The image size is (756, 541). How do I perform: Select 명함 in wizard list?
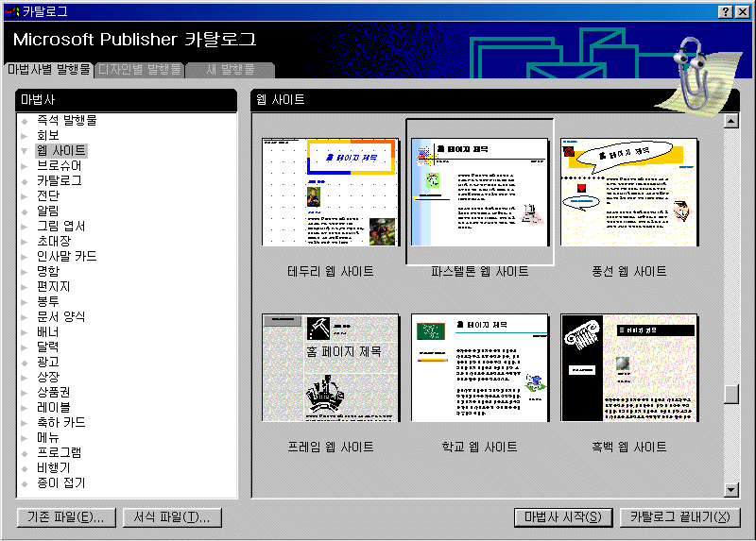coord(48,271)
